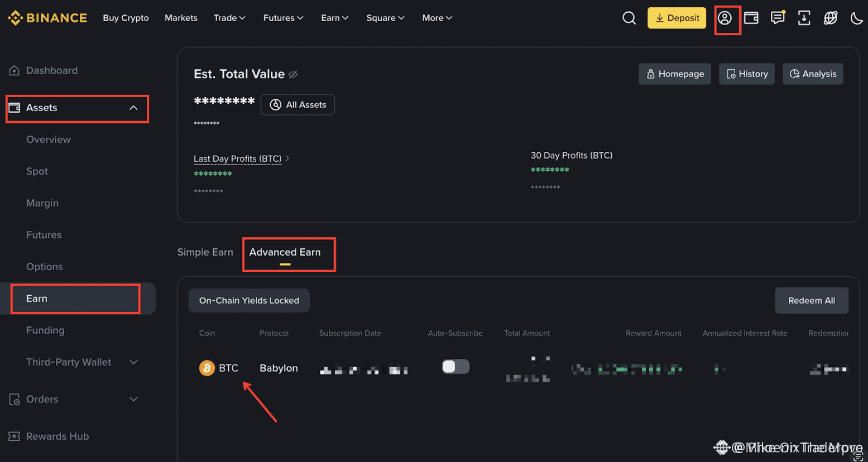Viewport: 868px width, 462px height.
Task: Open the chat messages icon
Action: coord(778,18)
